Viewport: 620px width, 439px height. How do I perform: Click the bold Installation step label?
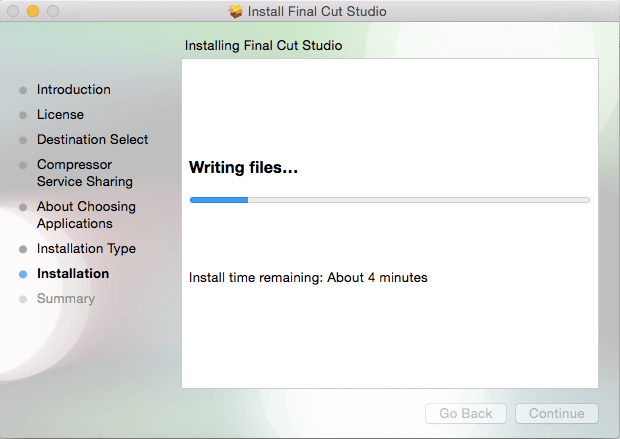click(73, 274)
